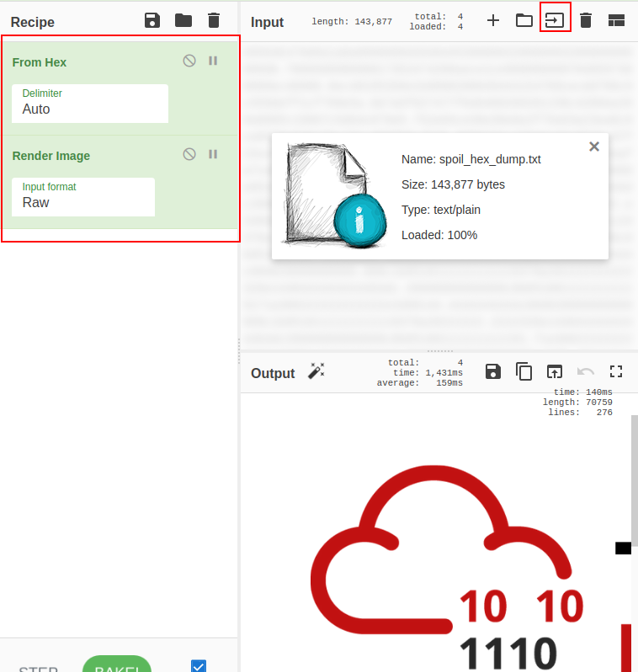Set breakpoint on Render Image operation
The height and width of the screenshot is (672, 638).
click(213, 154)
